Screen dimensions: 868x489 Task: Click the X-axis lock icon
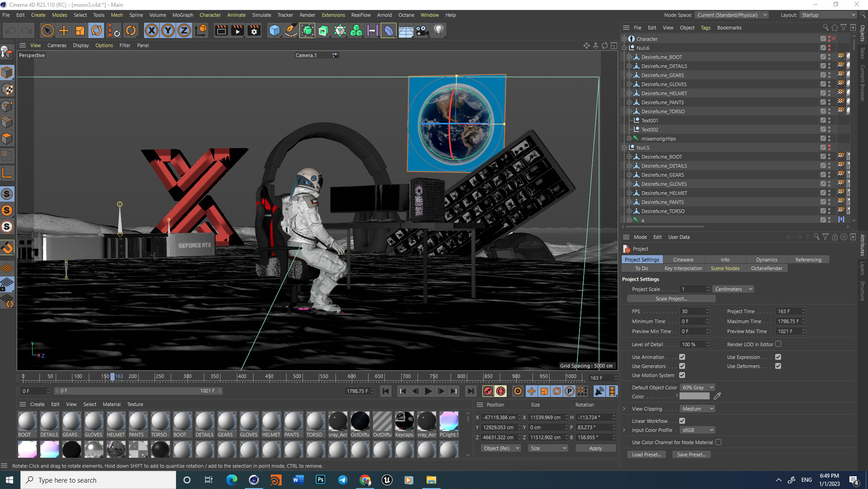point(152,30)
